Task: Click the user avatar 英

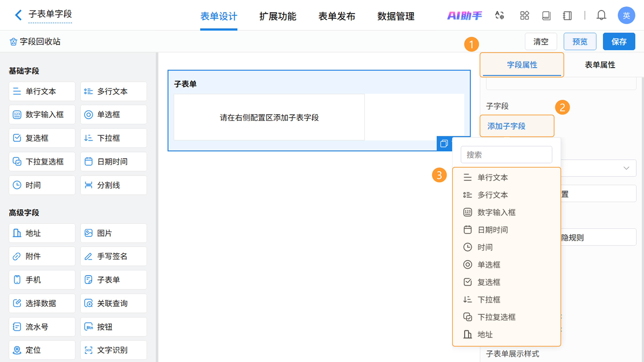Action: coord(626,15)
